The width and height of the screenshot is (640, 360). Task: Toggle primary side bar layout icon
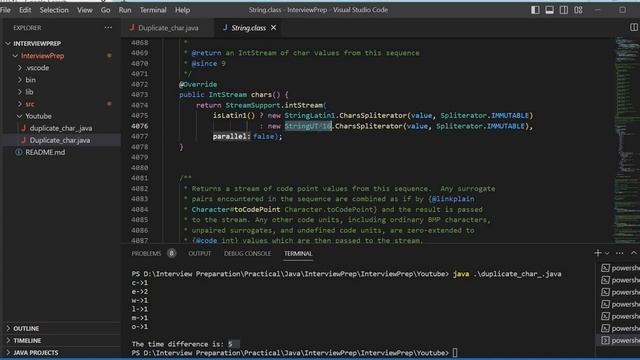pos(535,10)
